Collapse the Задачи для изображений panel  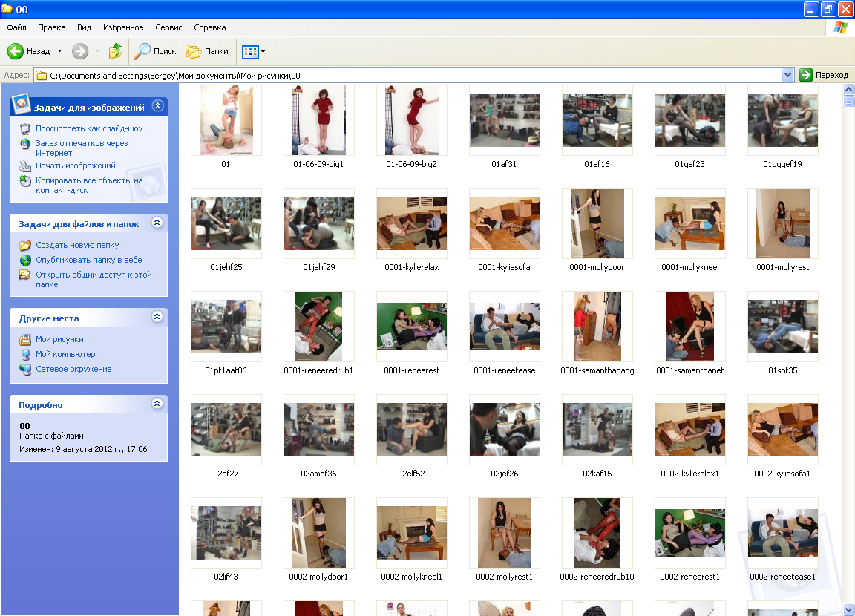[x=157, y=105]
